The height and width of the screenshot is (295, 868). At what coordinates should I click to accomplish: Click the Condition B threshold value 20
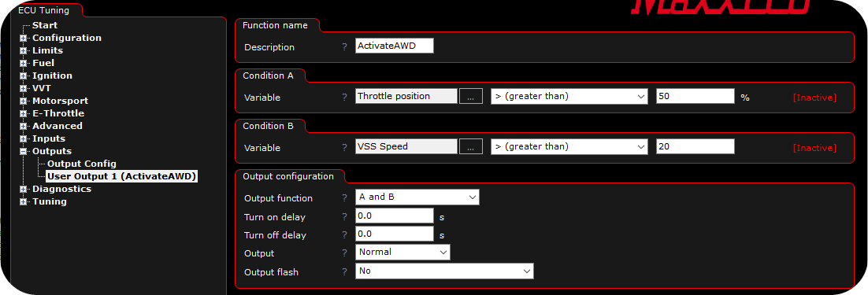(696, 146)
